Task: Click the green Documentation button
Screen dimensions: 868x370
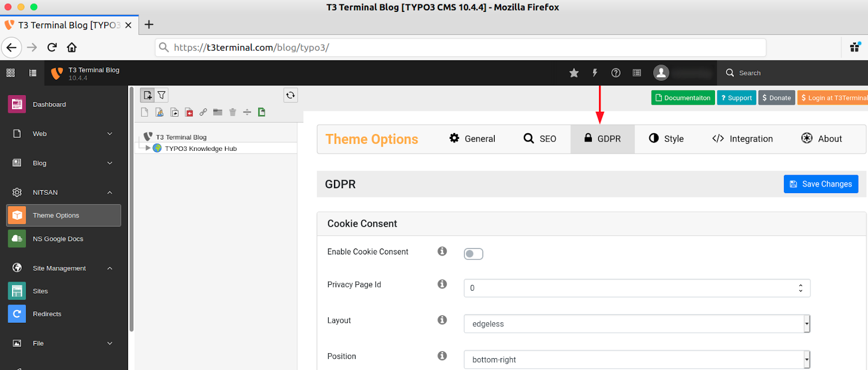Action: [x=682, y=98]
